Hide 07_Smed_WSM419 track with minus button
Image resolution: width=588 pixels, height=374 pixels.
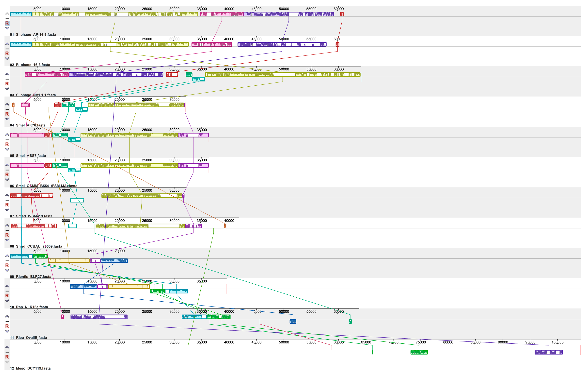(7, 200)
